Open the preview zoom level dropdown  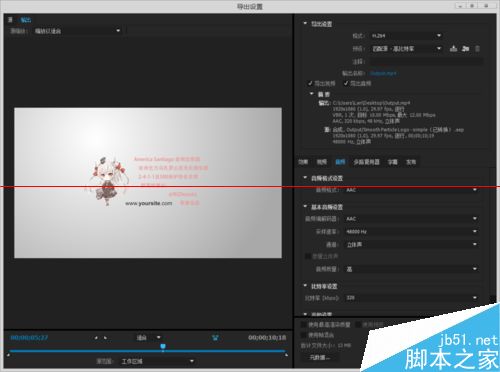(148, 338)
